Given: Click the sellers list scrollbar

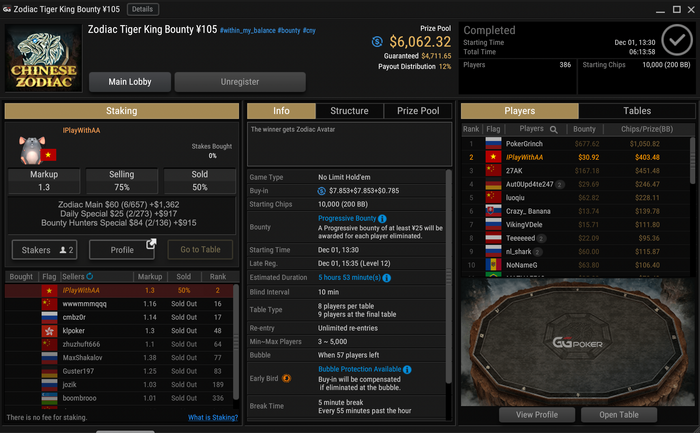Looking at the screenshot, I should pyautogui.click(x=236, y=341).
